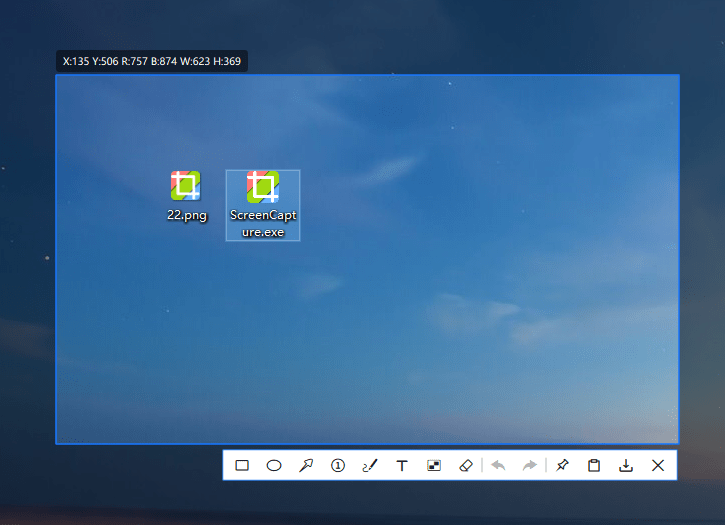Redo the last undone action
This screenshot has height=525, width=725.
pyautogui.click(x=530, y=465)
